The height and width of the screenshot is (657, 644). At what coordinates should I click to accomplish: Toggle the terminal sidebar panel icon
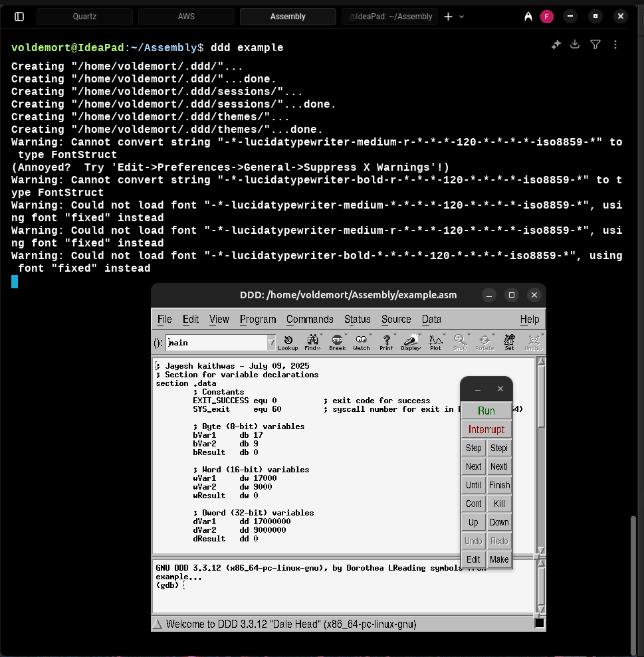click(x=19, y=17)
